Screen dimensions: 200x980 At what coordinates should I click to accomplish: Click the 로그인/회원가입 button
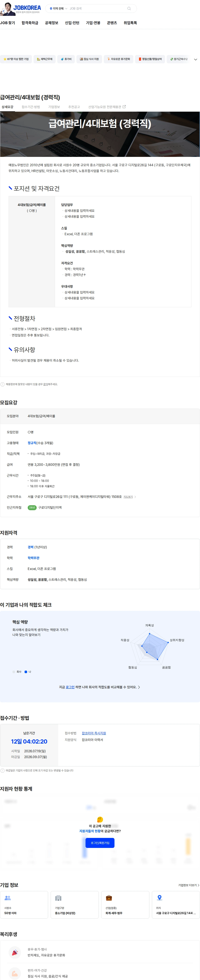tap(100, 843)
